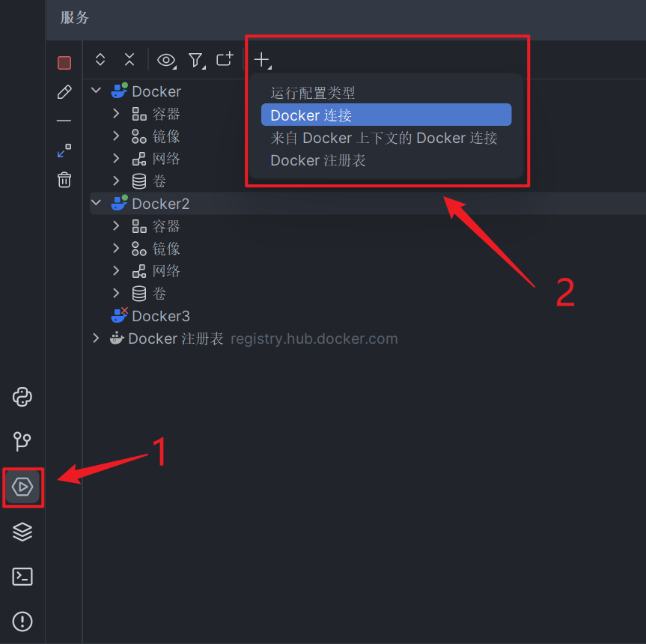Click the Docker3 error whale icon
646x644 pixels.
119,315
